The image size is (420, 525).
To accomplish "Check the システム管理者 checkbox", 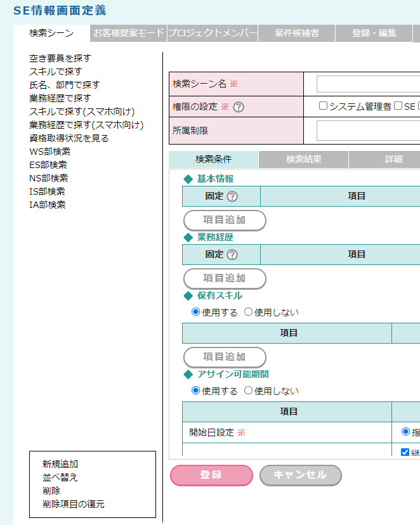I will 323,106.
